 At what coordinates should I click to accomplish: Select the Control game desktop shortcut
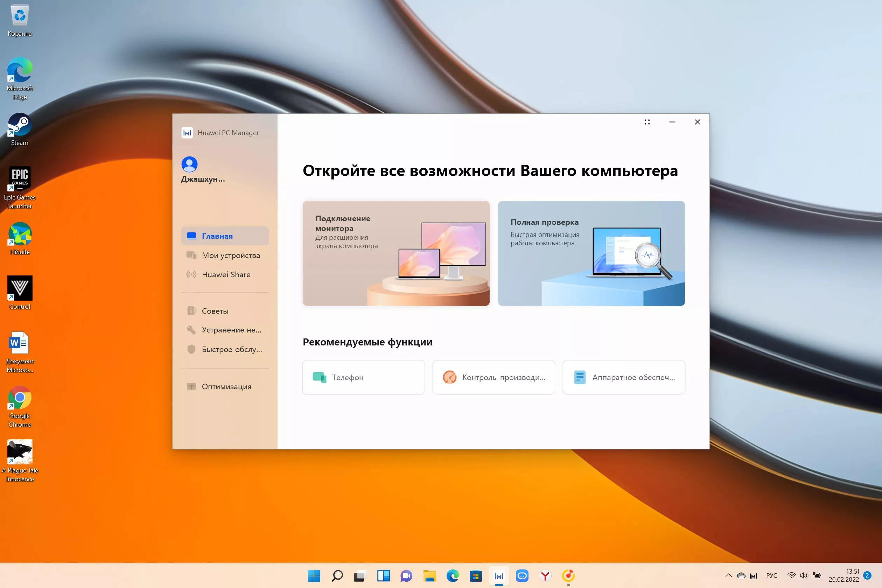[x=20, y=293]
